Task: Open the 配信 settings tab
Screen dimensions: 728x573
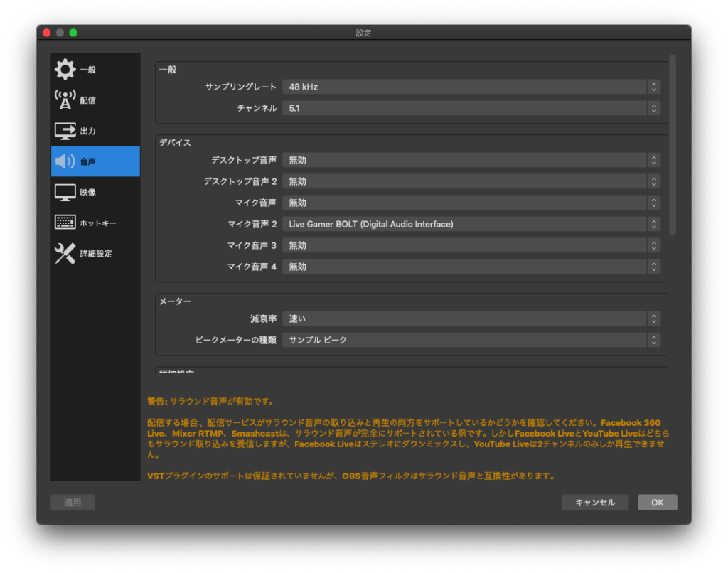Action: click(x=95, y=100)
